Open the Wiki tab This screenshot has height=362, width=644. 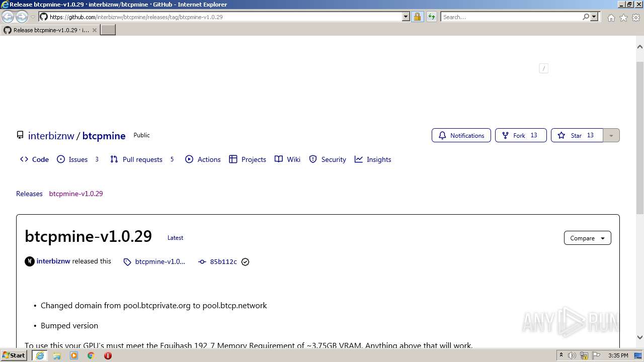point(287,159)
